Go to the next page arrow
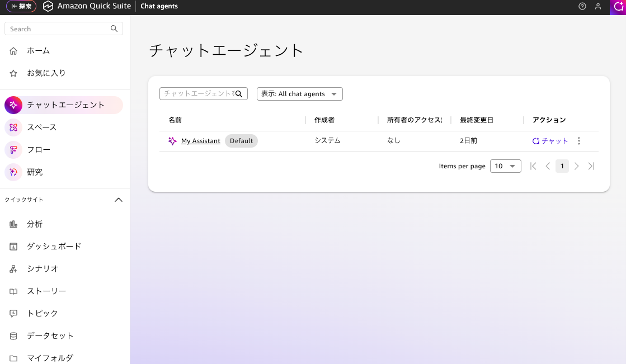This screenshot has height=364, width=626. point(577,166)
